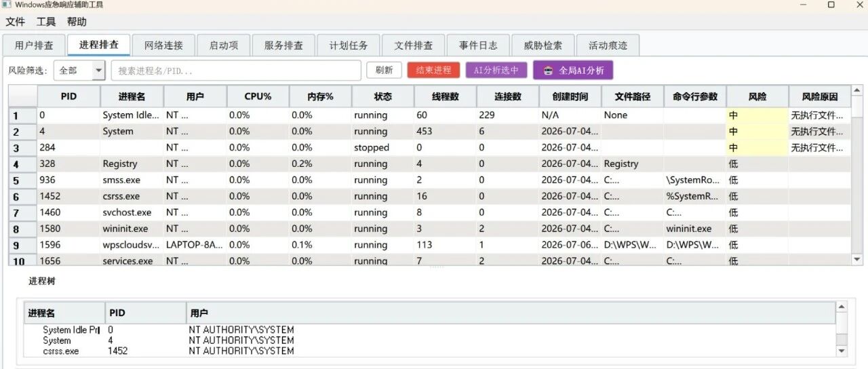This screenshot has width=868, height=369.
Task: Select the csrss.exe cell in process table
Action: 132,196
